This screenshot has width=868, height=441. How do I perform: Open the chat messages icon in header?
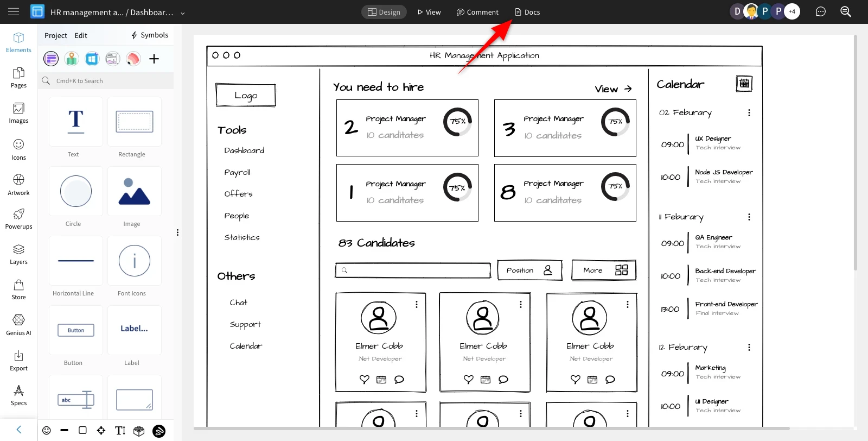pyautogui.click(x=820, y=11)
